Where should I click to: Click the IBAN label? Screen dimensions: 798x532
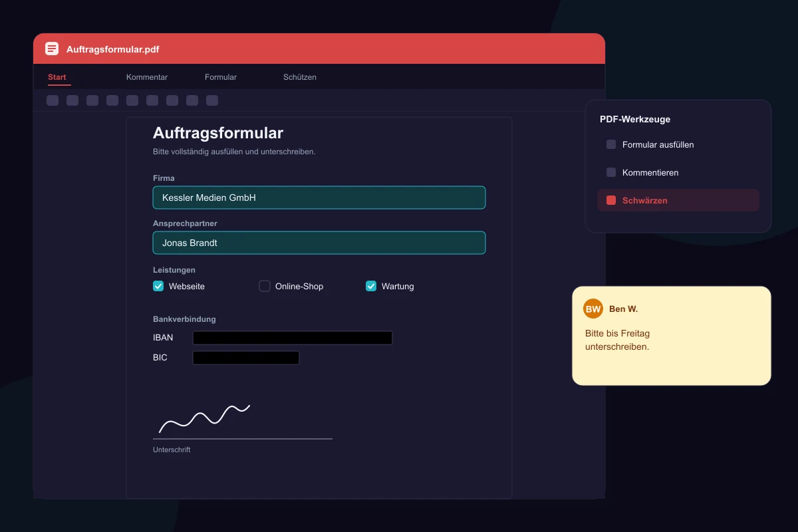tap(163, 338)
